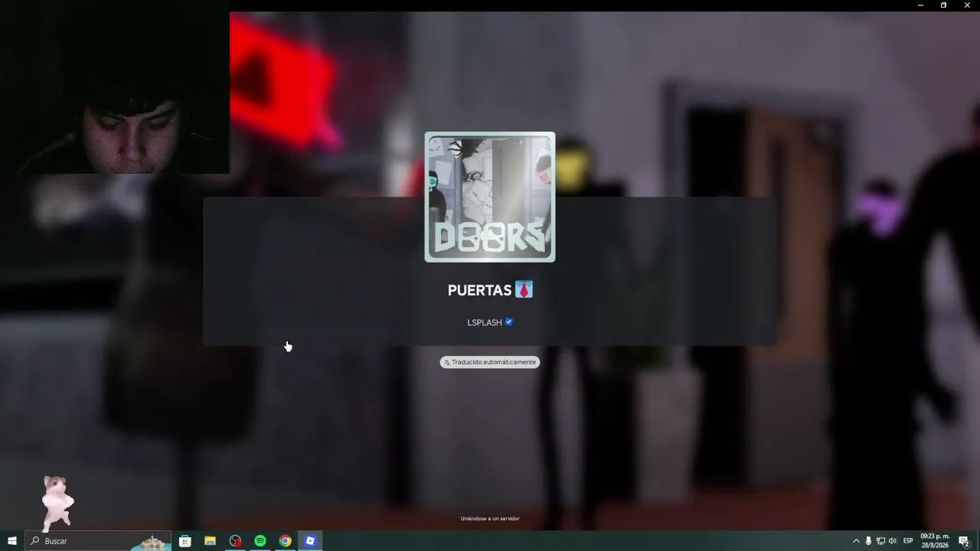The image size is (980, 551).
Task: Click the verified badge beside LSPLASH
Action: [508, 322]
